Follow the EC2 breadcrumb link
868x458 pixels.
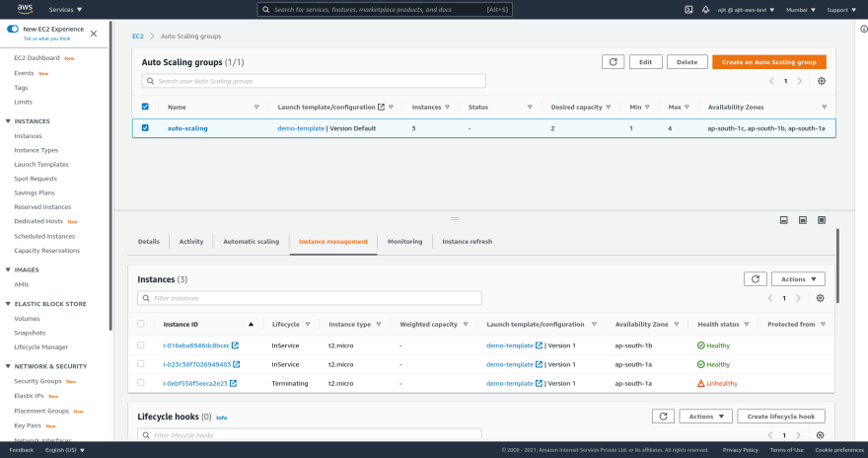[x=138, y=36]
